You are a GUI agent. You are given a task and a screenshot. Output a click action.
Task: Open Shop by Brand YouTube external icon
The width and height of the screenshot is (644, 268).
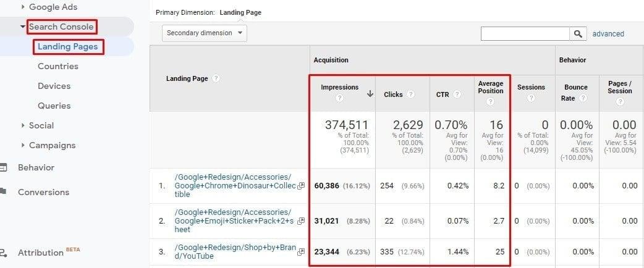tap(302, 251)
